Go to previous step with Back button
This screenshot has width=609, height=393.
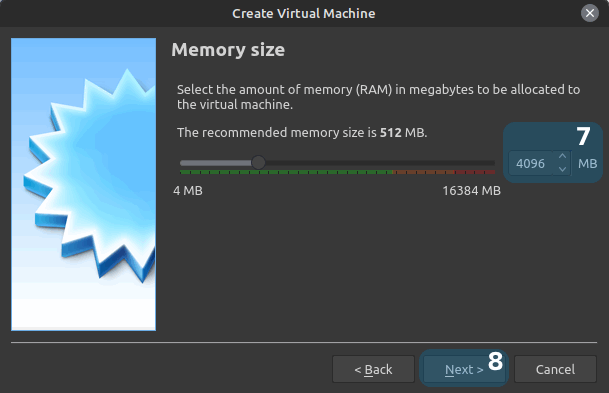click(373, 369)
